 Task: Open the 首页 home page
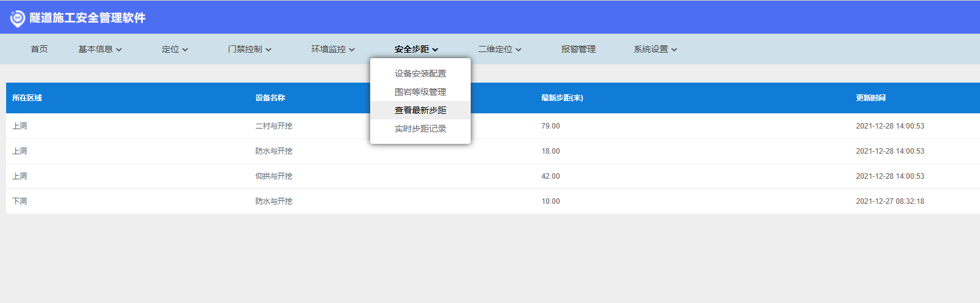pyautogui.click(x=39, y=49)
